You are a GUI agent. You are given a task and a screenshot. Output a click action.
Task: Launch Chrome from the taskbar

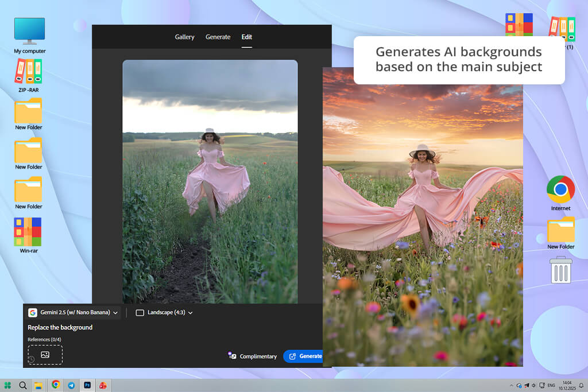[x=56, y=385]
